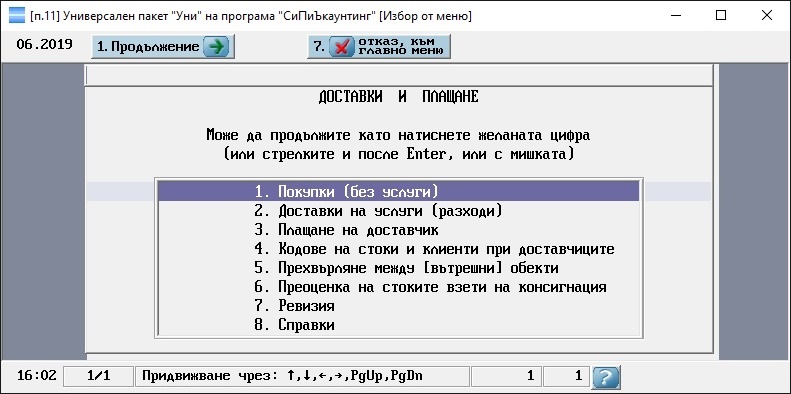Click the 06.2019 period indicator
791x394 pixels.
(x=44, y=44)
